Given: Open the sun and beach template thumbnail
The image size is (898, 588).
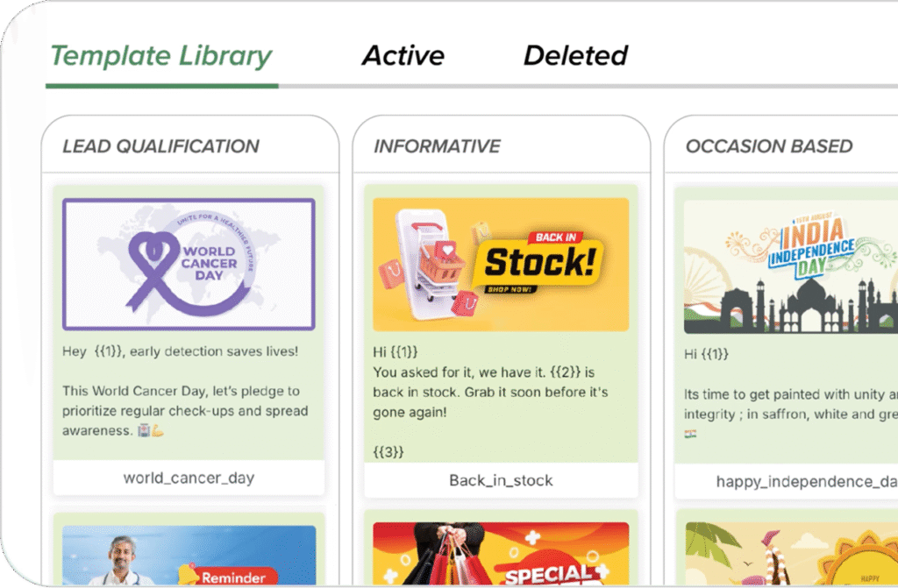Looking at the screenshot, I should point(790,554).
